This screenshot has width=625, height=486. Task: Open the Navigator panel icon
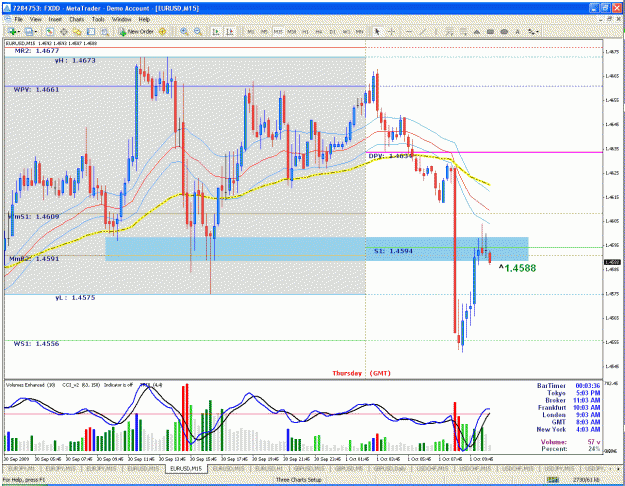pos(77,31)
